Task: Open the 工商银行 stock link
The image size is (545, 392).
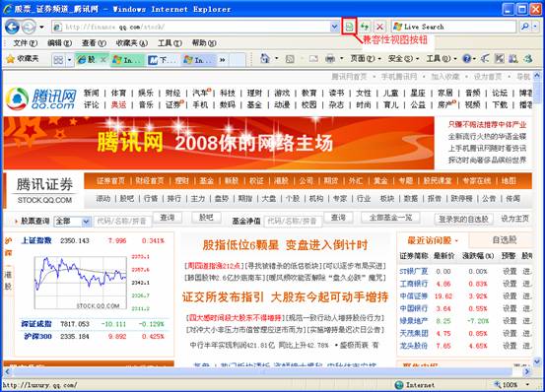Action: [414, 284]
